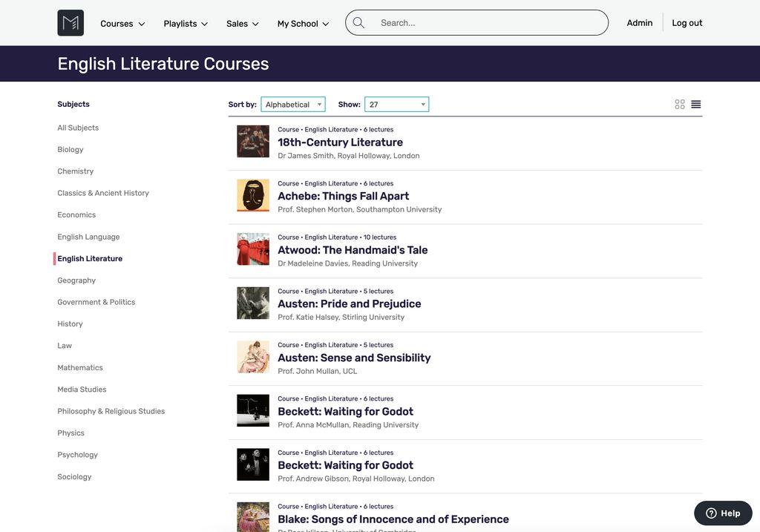
Task: Select English Literature subject
Action: [x=90, y=258]
